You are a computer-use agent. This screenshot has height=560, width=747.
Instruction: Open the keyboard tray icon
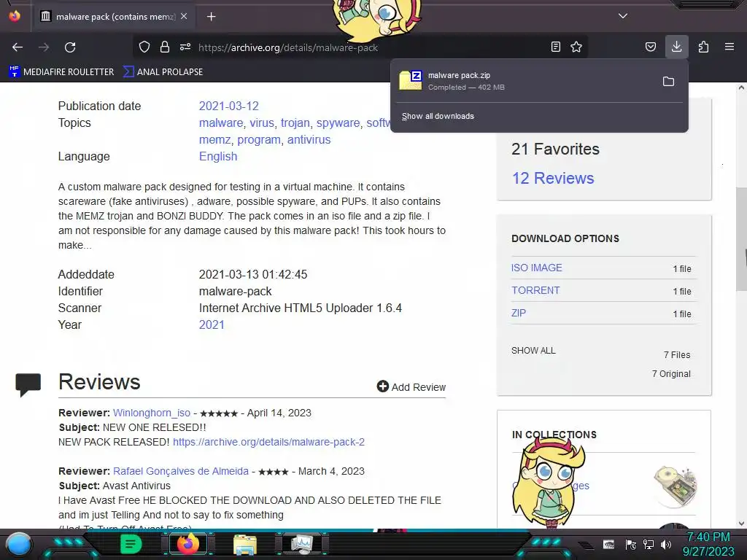coord(608,544)
